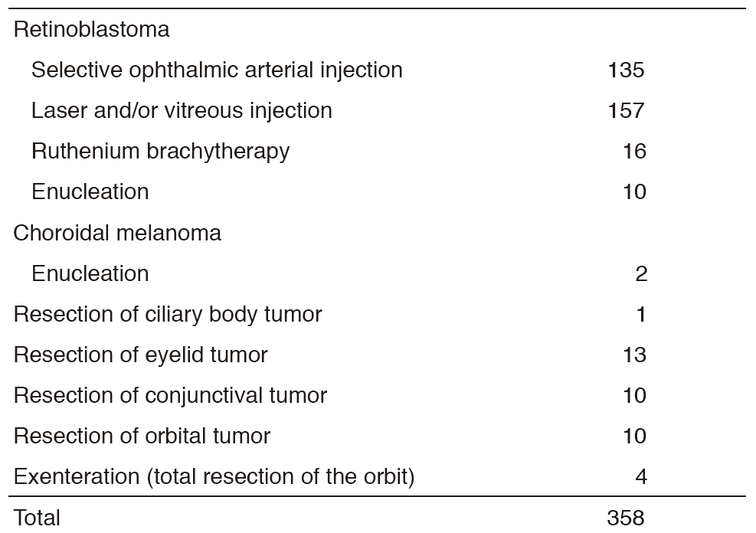
Task: Select the Choroidal melanoma heading
Action: 117,233
